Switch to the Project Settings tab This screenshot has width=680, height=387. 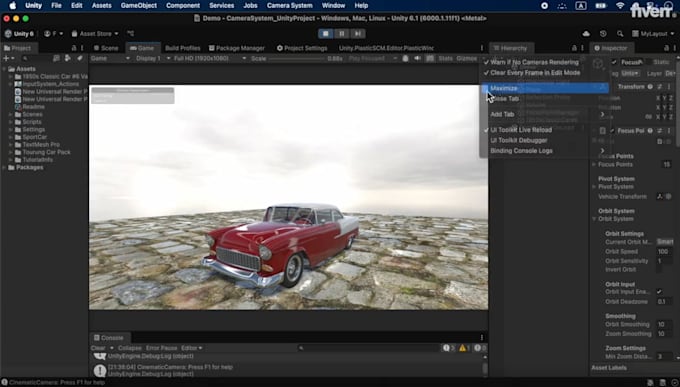tap(302, 48)
